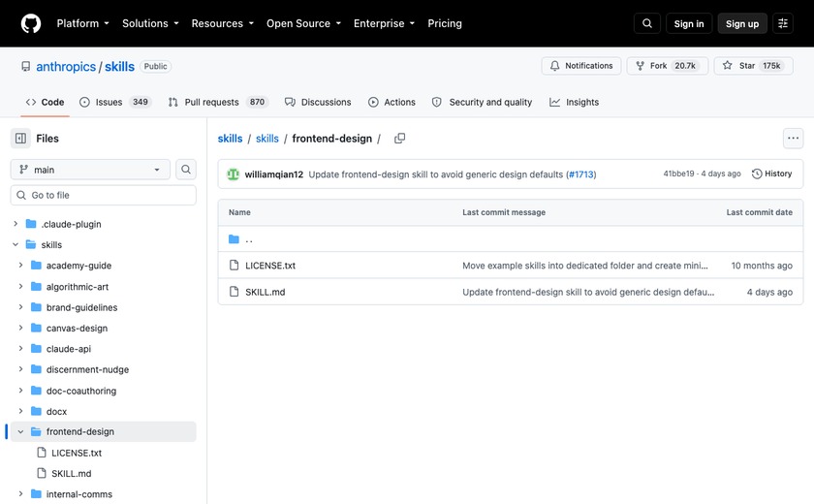Image resolution: width=814 pixels, height=504 pixels.
Task: Open the Pull requests tab
Action: (217, 102)
